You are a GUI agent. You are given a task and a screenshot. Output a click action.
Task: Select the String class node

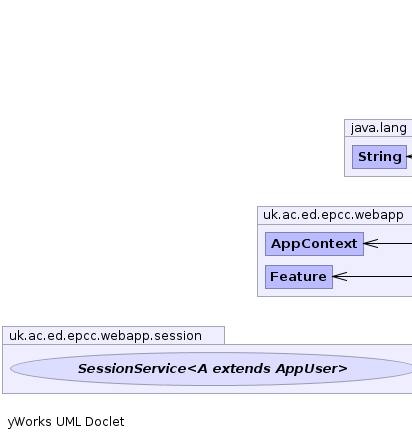[x=379, y=157]
